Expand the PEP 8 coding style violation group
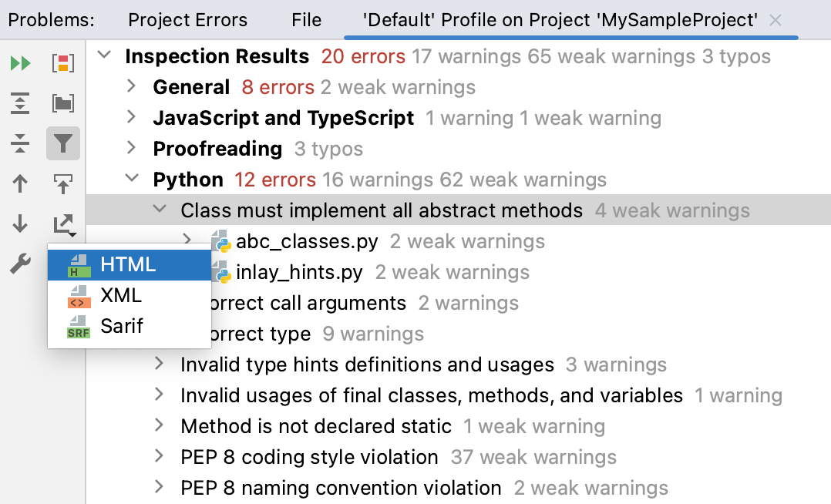 tap(160, 457)
